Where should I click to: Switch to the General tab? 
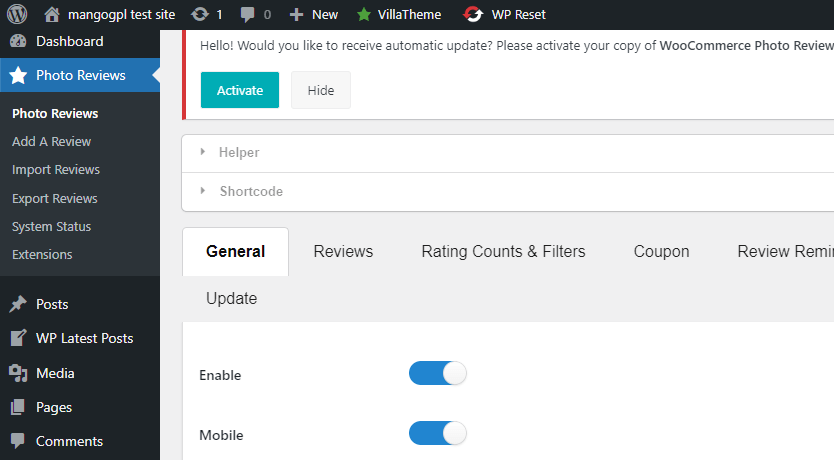[x=236, y=252]
